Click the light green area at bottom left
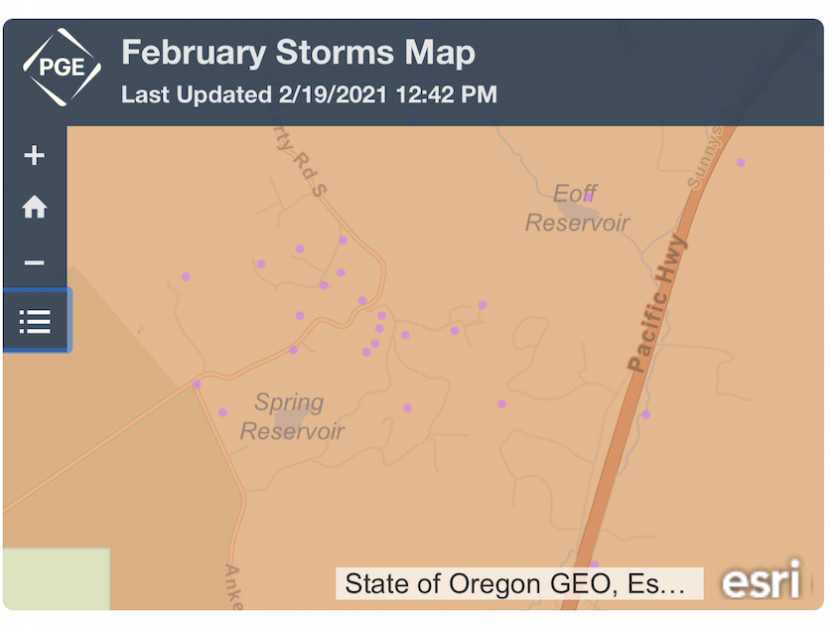This screenshot has width=840, height=630. pos(56,578)
